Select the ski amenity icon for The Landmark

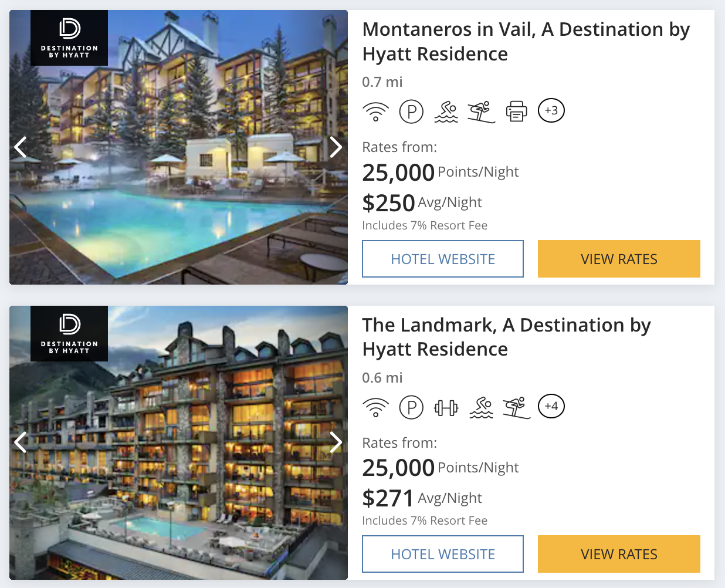click(x=516, y=406)
